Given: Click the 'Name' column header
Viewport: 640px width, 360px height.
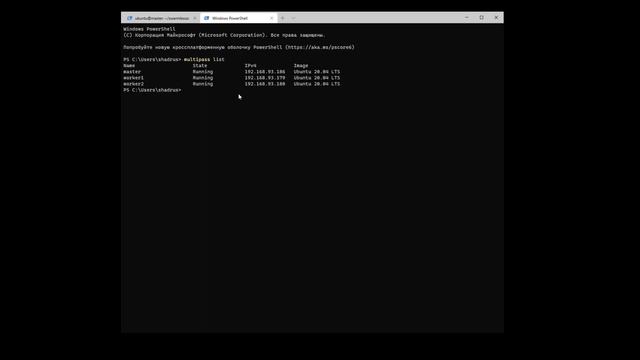Looking at the screenshot, I should pyautogui.click(x=129, y=66).
